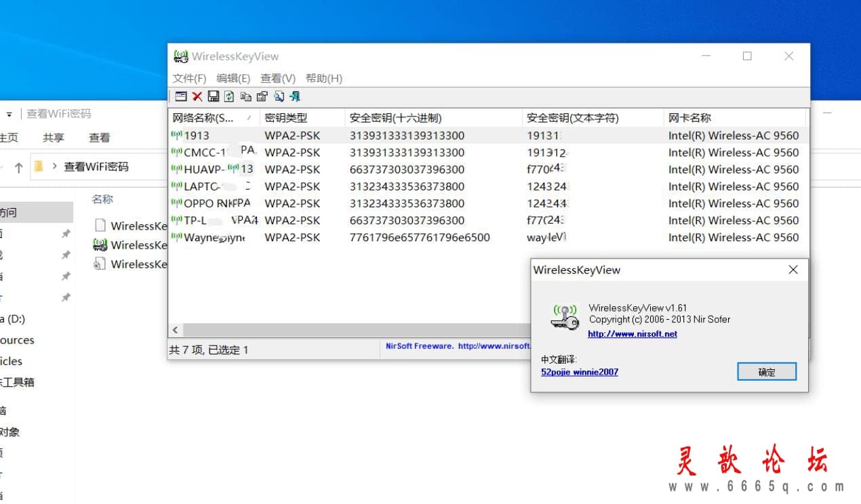861x504 pixels.
Task: Click hex key 313234333536373800 in OPPO row
Action: pyautogui.click(x=407, y=203)
